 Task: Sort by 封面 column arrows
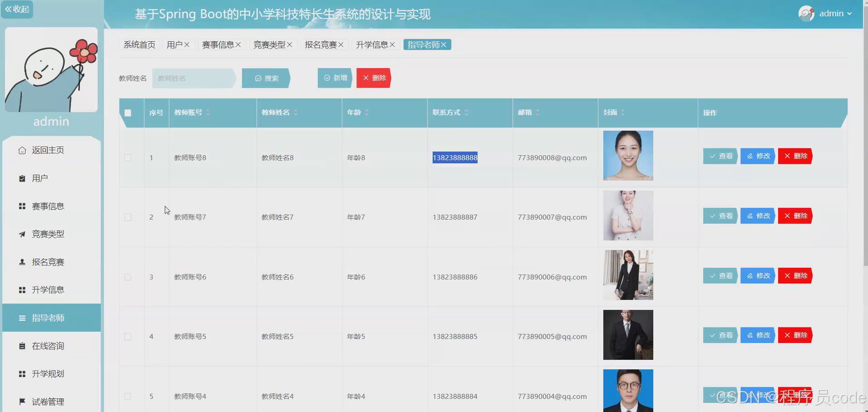pyautogui.click(x=623, y=113)
